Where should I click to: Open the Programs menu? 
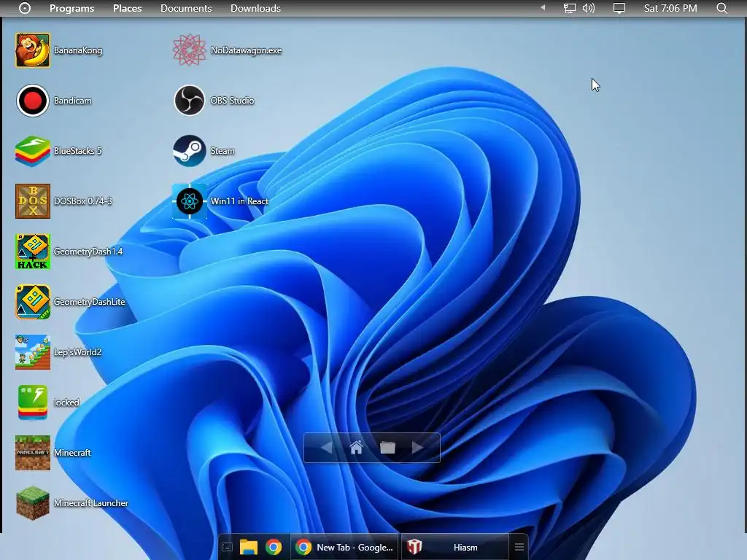72,8
